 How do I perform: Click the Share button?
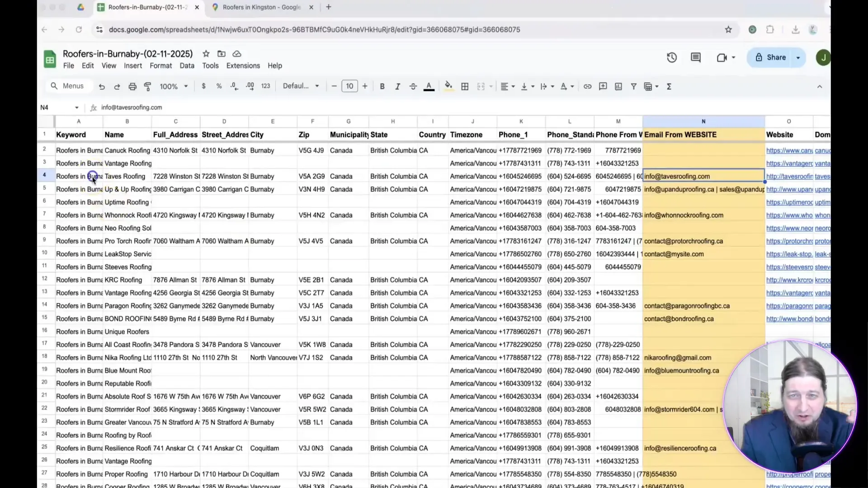point(771,57)
